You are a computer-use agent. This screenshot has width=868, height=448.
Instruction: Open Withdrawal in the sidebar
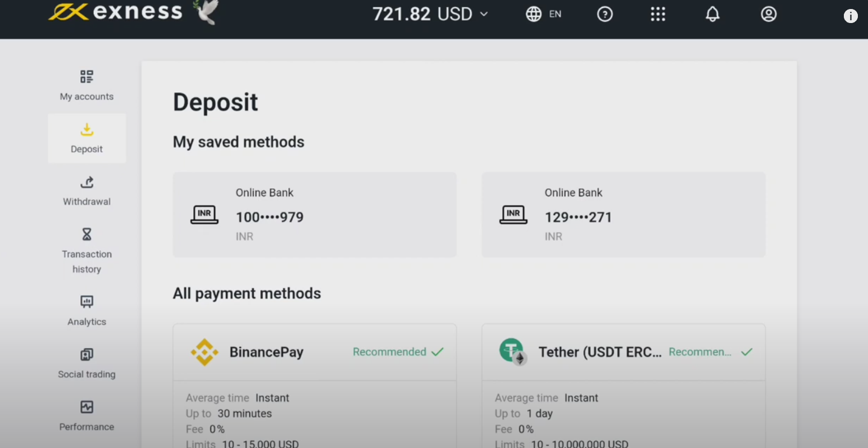pos(87,191)
